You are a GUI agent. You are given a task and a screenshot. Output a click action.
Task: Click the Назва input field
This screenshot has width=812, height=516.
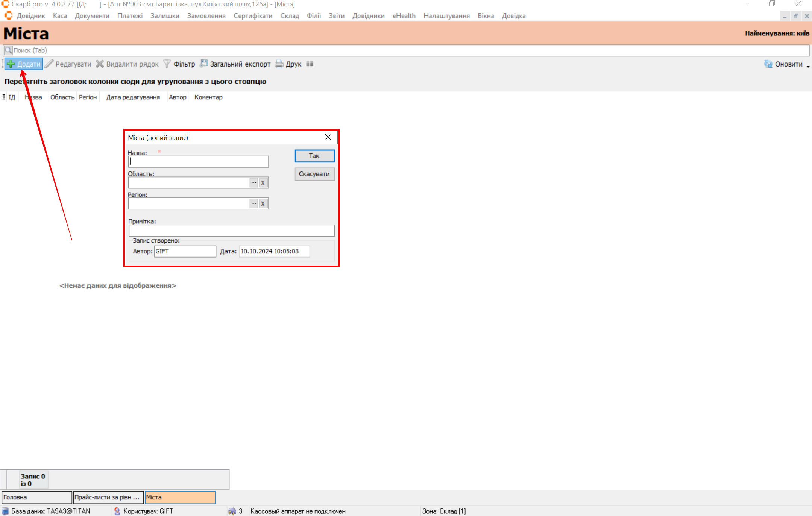coord(198,162)
